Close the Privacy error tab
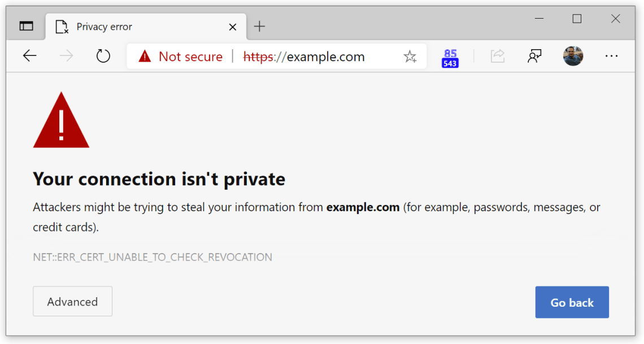This screenshot has height=344, width=644. pos(232,26)
